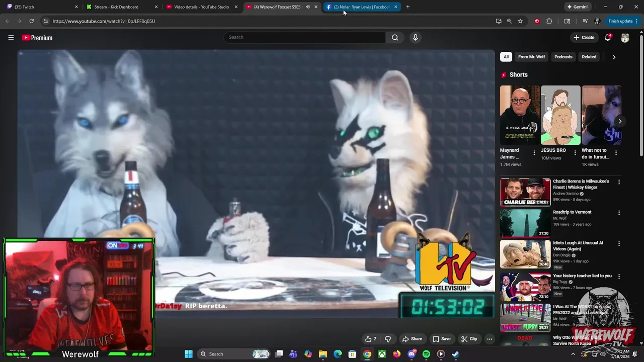Screen dimensions: 644x362
Task: Reload the page in Chrome
Action: point(31,21)
